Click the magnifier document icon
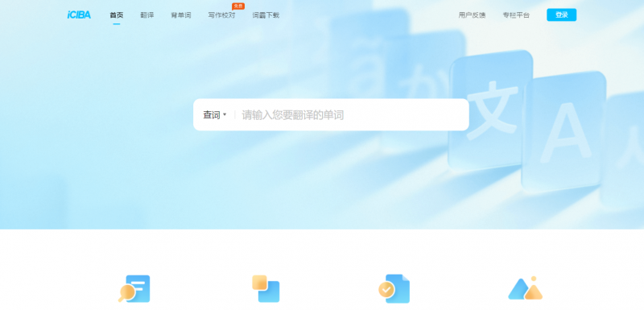Image resolution: width=644 pixels, height=310 pixels. point(134,288)
